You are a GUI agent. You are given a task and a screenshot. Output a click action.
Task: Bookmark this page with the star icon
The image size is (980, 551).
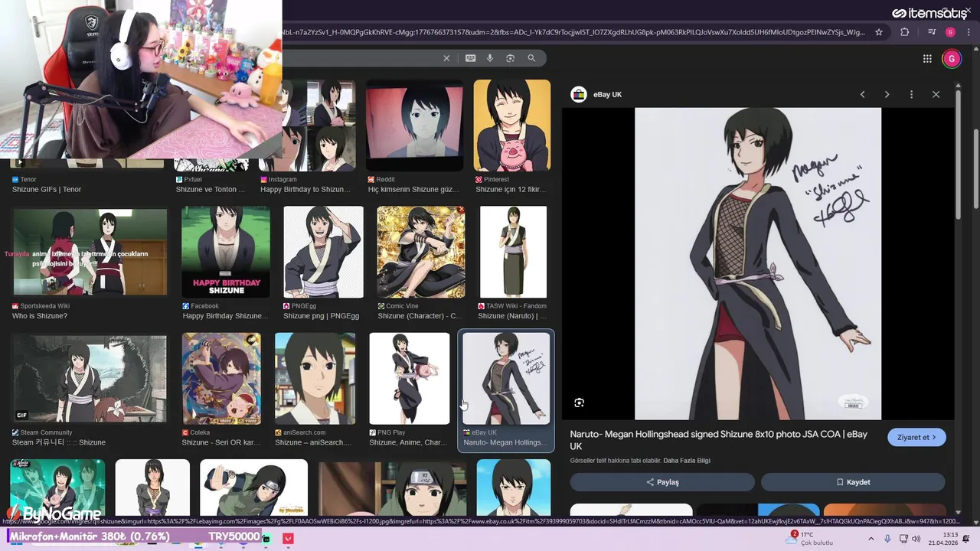[879, 32]
